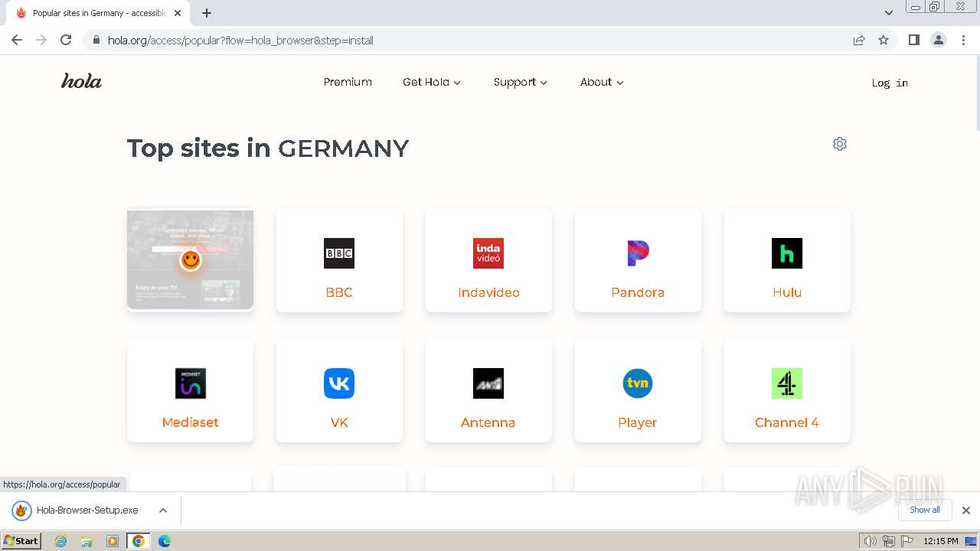The height and width of the screenshot is (551, 980).
Task: Open the VK logo tile
Action: coord(339,383)
